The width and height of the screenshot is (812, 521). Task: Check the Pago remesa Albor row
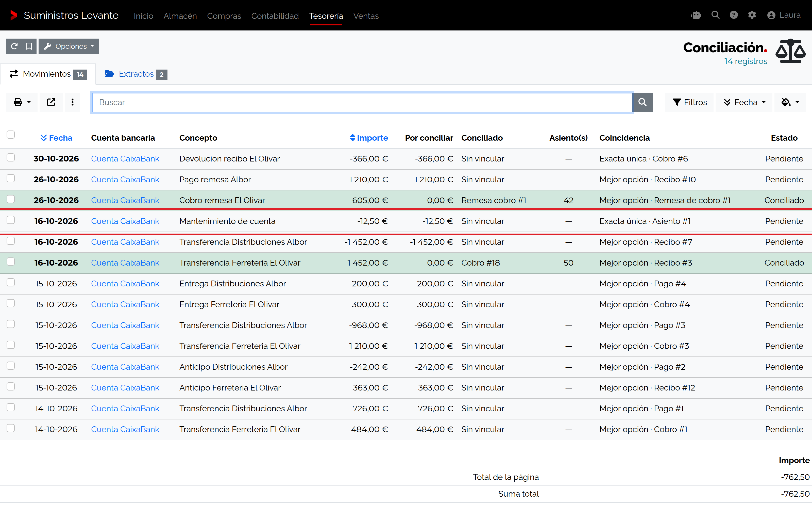11,178
